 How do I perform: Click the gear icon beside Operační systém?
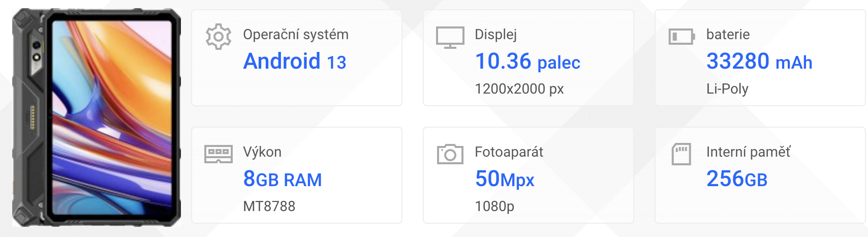pos(219,37)
